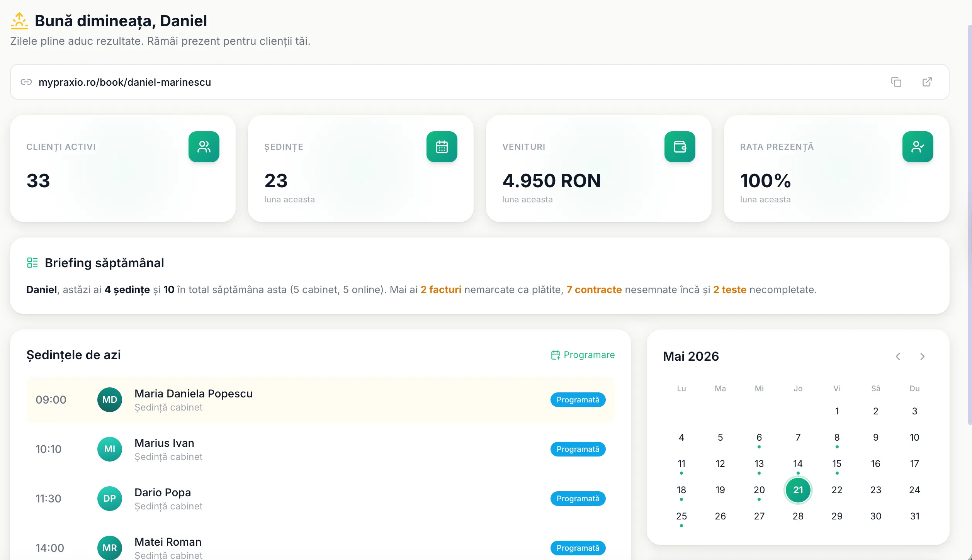972x560 pixels.
Task: Click the sunrise icon next to the greeting
Action: 19,21
